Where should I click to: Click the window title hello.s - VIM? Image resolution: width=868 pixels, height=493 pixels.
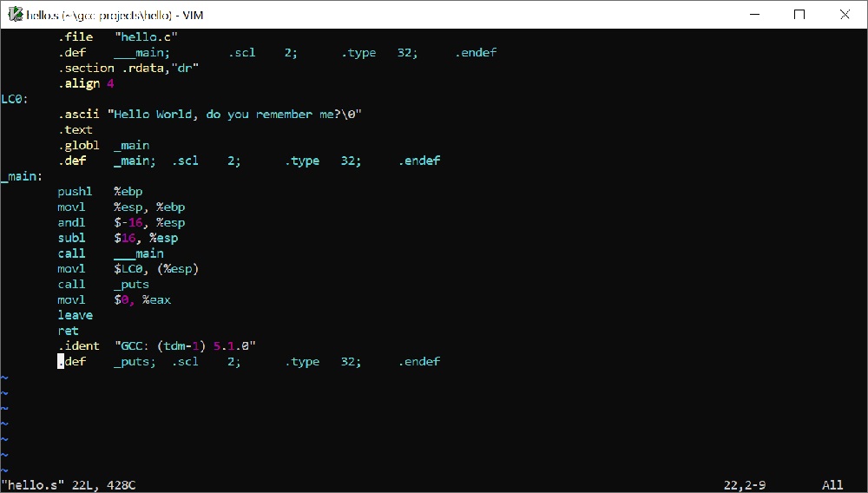coord(115,15)
